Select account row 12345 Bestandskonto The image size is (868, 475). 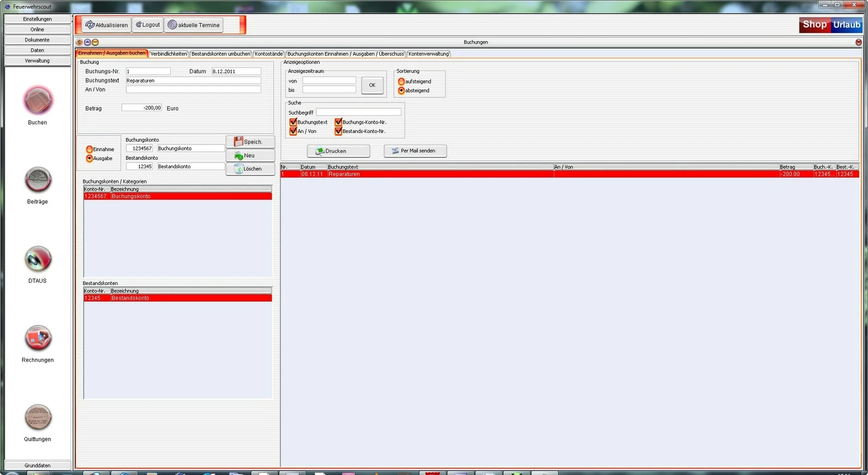pos(178,298)
